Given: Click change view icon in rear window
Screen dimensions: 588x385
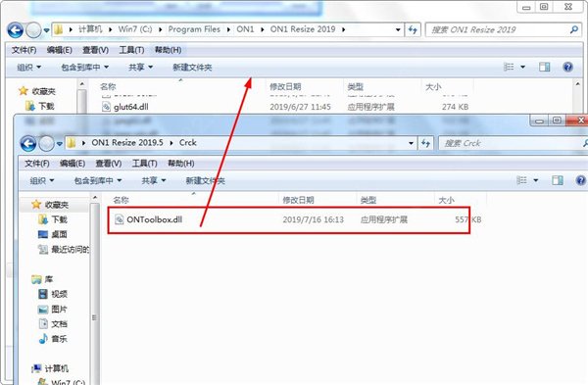Looking at the screenshot, I should coord(509,67).
